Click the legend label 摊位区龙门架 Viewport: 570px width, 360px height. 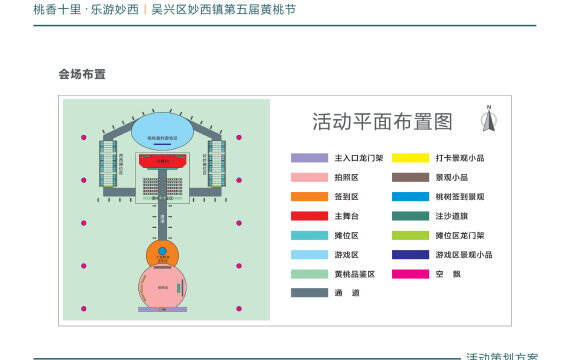point(460,235)
